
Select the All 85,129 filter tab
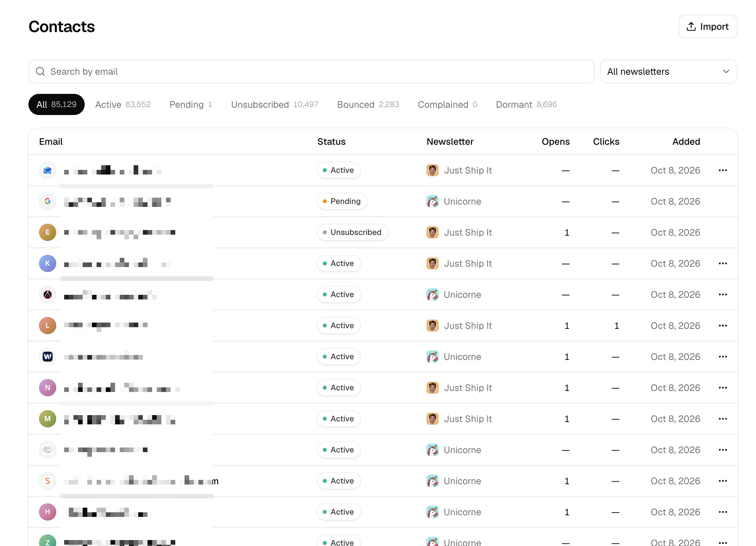[x=56, y=104]
